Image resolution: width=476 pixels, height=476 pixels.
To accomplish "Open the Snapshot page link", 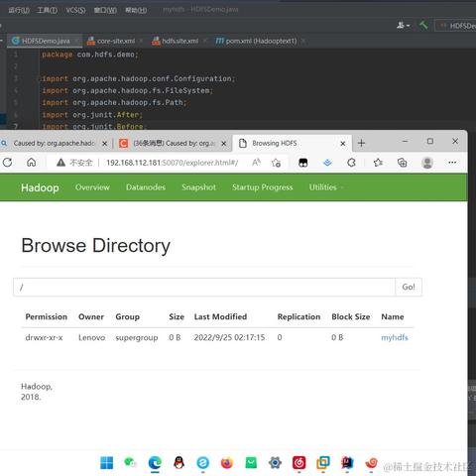I will pyautogui.click(x=198, y=187).
